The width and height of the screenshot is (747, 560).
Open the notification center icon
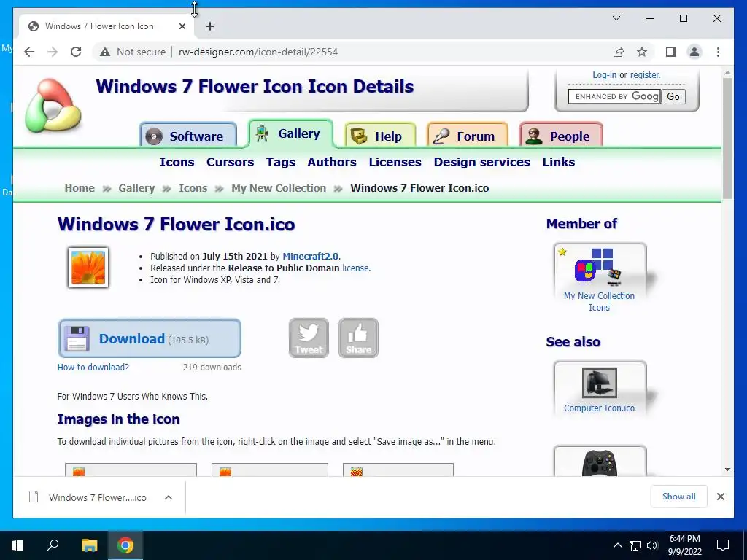tap(723, 545)
